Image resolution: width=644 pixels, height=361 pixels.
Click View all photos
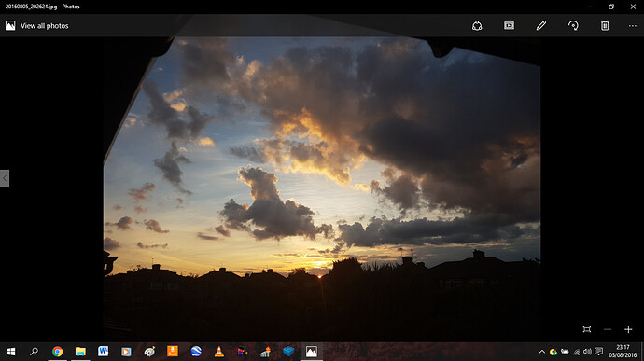tap(37, 26)
